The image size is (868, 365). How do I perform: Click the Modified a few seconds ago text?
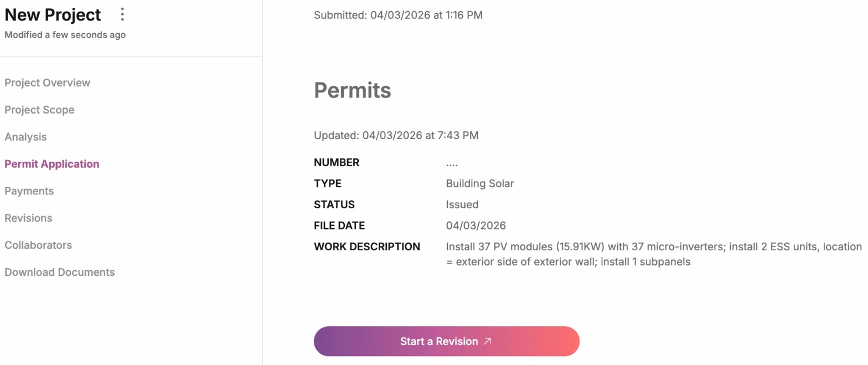click(x=65, y=34)
